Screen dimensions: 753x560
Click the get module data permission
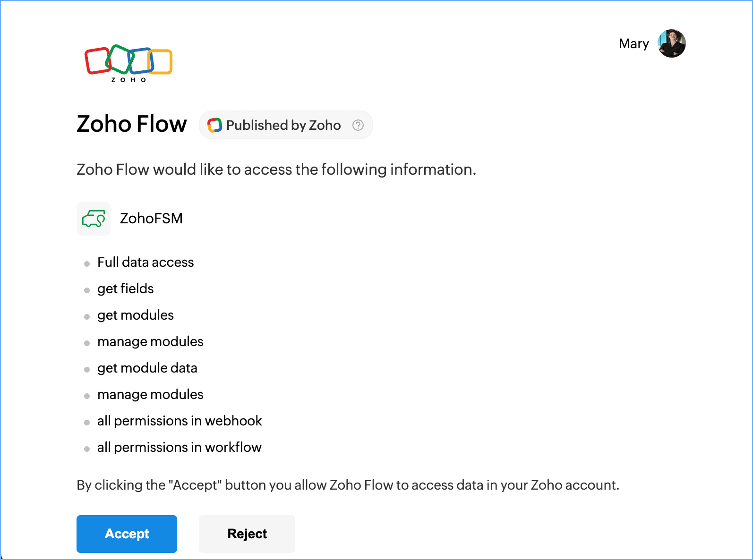click(147, 368)
